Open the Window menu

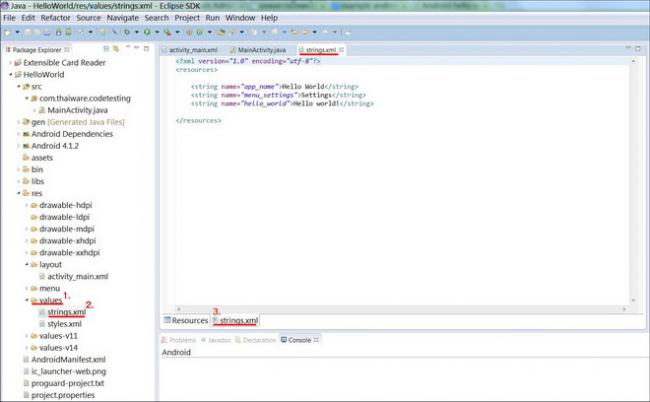coord(240,18)
